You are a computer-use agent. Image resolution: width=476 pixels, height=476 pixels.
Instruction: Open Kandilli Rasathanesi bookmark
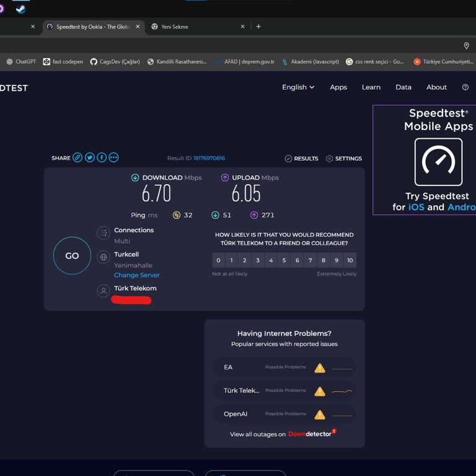(177, 61)
